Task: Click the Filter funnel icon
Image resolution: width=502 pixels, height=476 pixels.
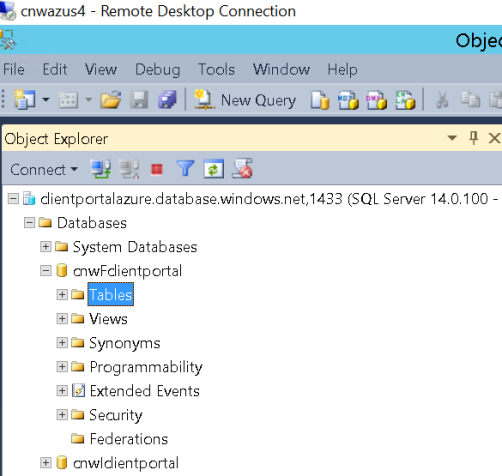Action: pyautogui.click(x=185, y=169)
